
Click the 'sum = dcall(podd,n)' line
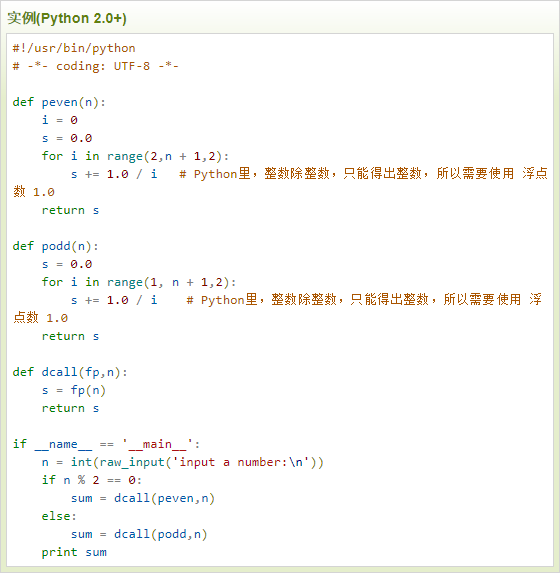139,534
